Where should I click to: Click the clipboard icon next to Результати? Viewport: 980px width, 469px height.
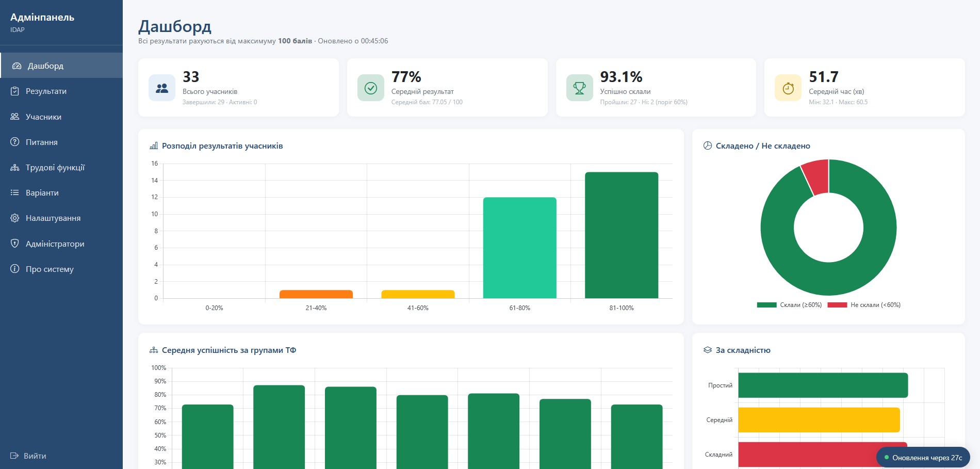pyautogui.click(x=15, y=91)
